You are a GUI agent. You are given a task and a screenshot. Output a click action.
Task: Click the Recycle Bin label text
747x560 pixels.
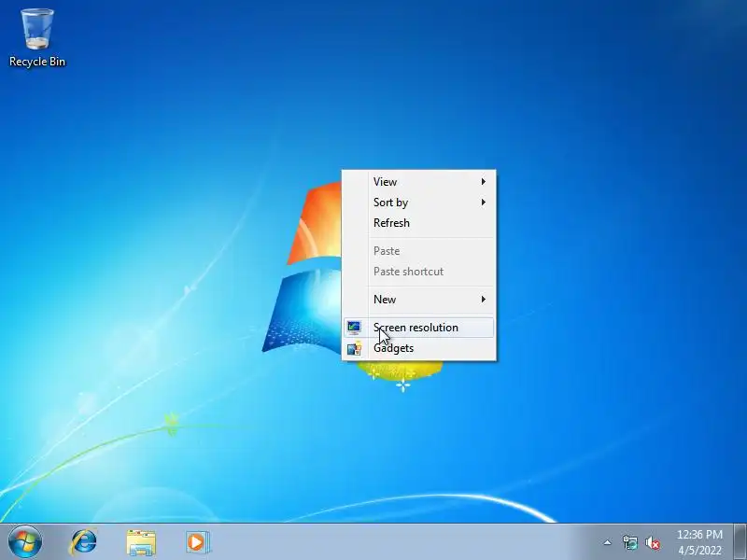coord(37,62)
